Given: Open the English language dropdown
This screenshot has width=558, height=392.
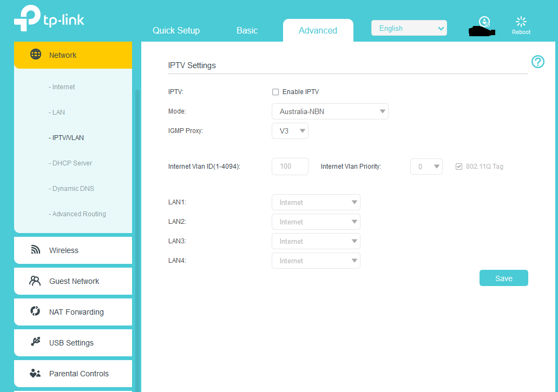Looking at the screenshot, I should click(409, 28).
